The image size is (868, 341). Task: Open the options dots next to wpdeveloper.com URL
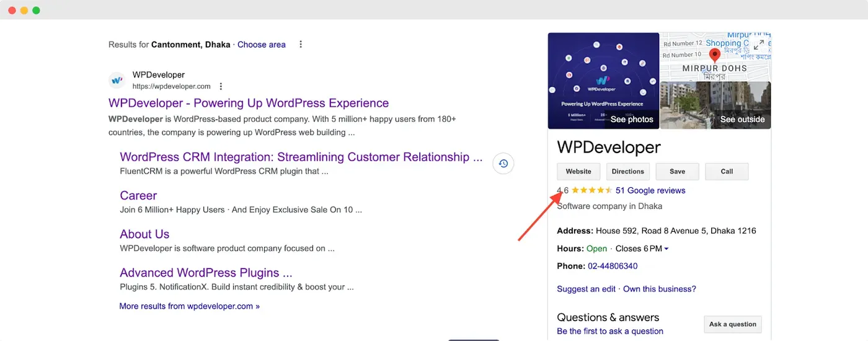click(x=220, y=87)
